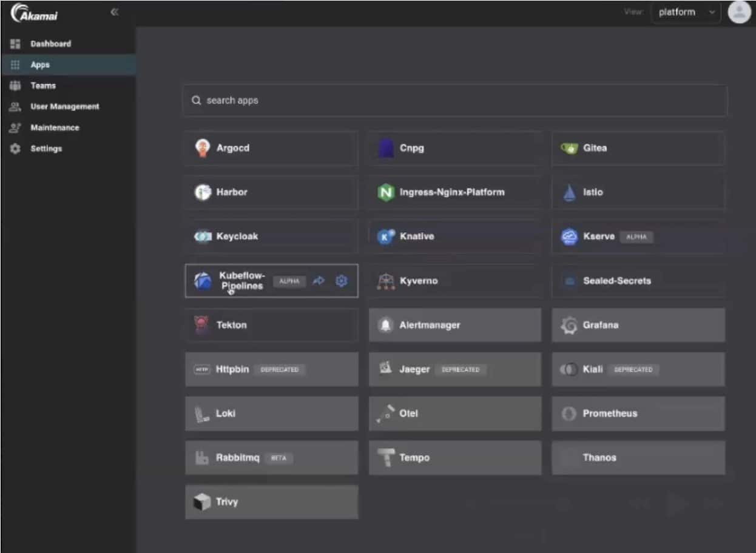Open Settings in the sidebar

(x=46, y=149)
